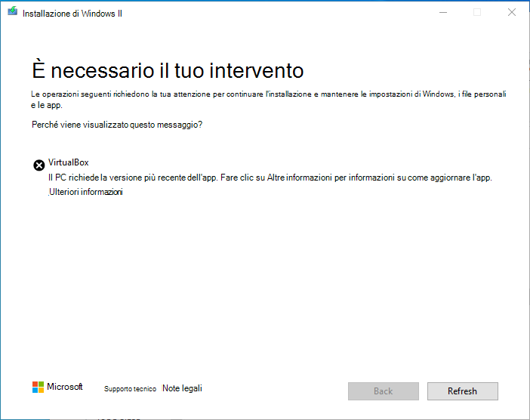
Task: Minimize the setup window
Action: pyautogui.click(x=443, y=13)
